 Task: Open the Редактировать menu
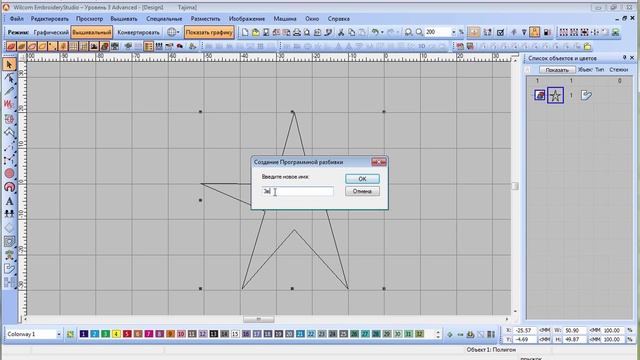pyautogui.click(x=50, y=19)
